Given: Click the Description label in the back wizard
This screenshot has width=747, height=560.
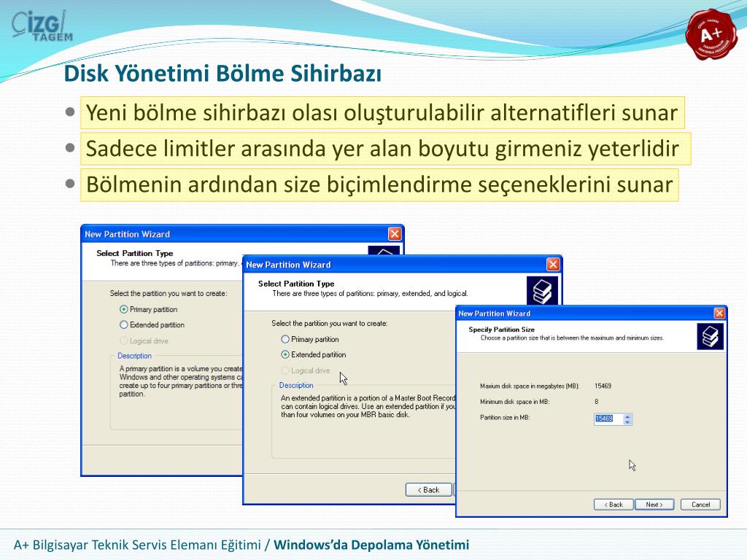Looking at the screenshot, I should (x=134, y=356).
